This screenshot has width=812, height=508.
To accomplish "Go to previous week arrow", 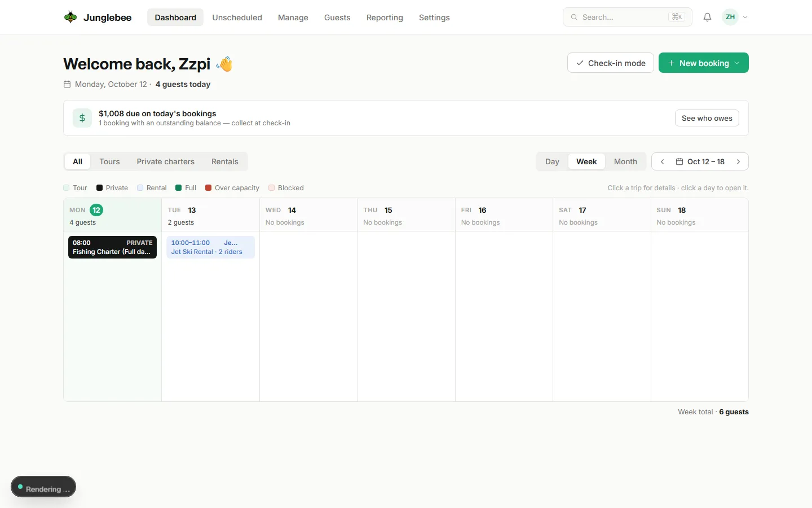I will pyautogui.click(x=663, y=161).
